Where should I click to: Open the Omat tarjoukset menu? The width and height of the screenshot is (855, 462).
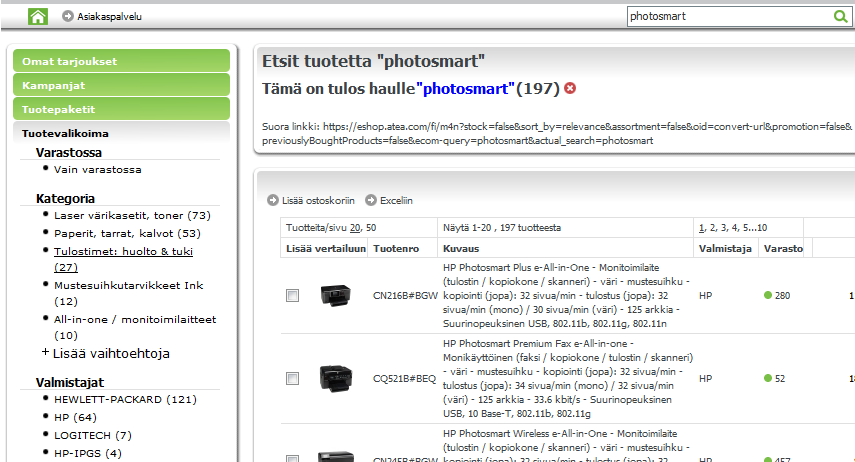(121, 61)
